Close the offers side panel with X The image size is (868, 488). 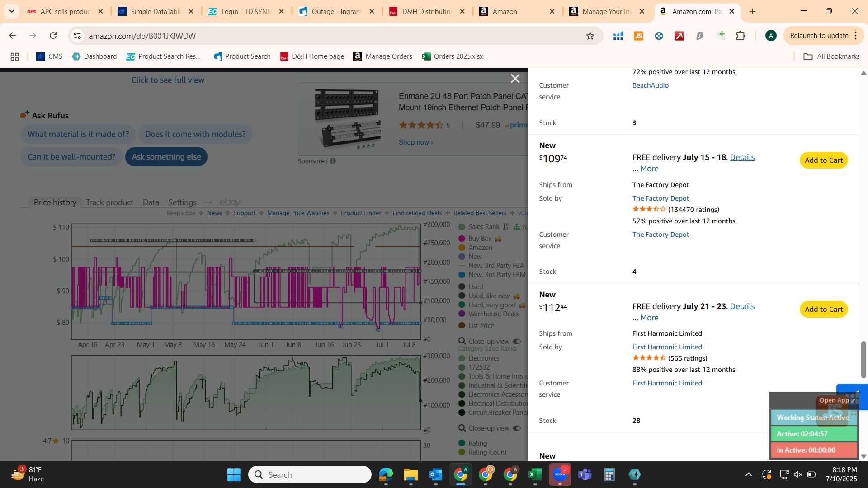[515, 79]
